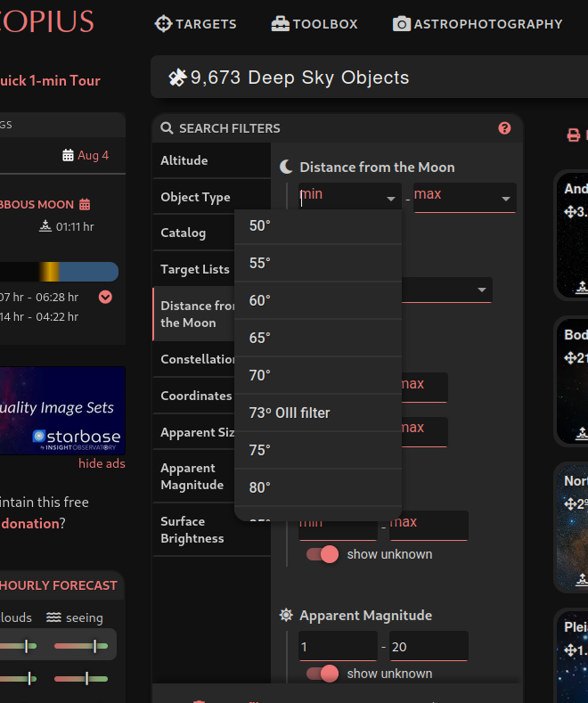This screenshot has width=588, height=703.
Task: Click the second-row seeing forecast slider bar
Action: (x=81, y=678)
